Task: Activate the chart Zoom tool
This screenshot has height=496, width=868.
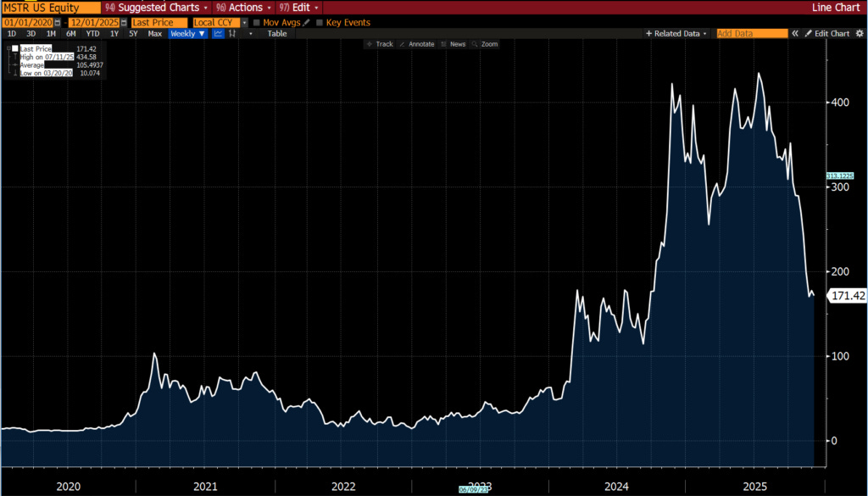Action: [x=485, y=44]
